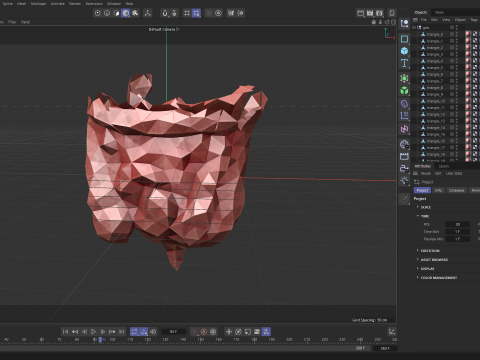Open Help menu
The width and height of the screenshot is (480, 360).
(x=130, y=4)
